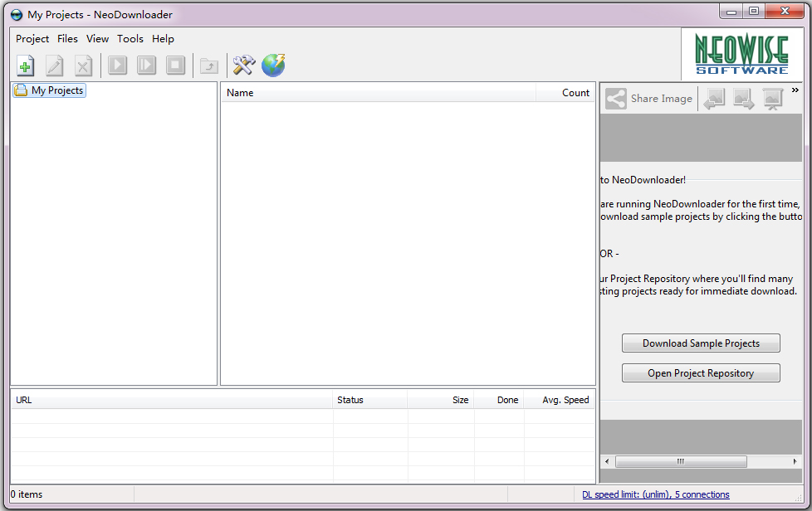The image size is (812, 511).
Task: Delete the selected project
Action: pos(83,66)
